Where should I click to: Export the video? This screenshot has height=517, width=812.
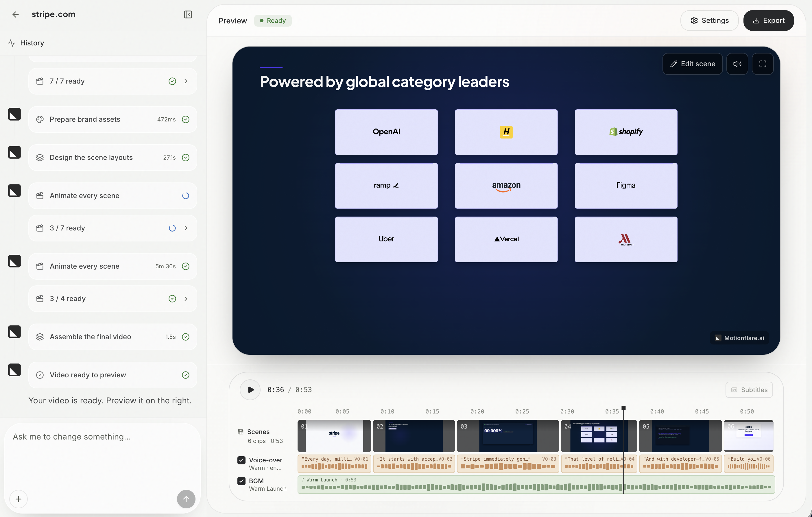(769, 21)
